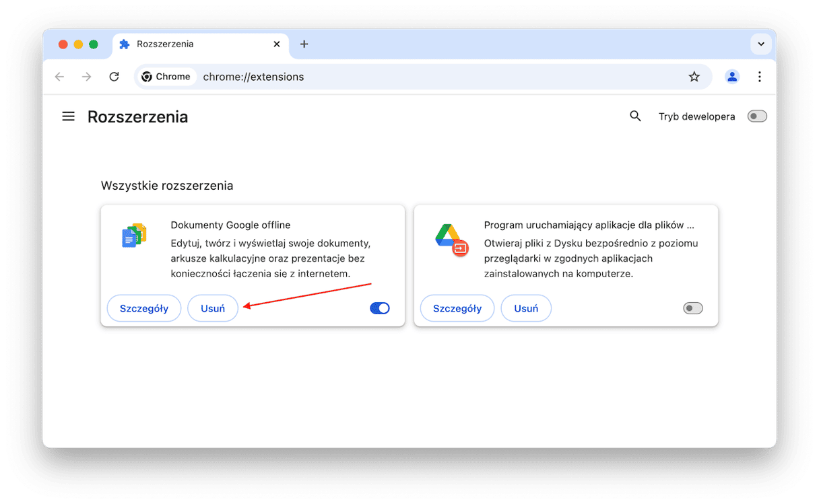819x504 pixels.
Task: Close the Rozszerzenia tab
Action: [x=277, y=44]
